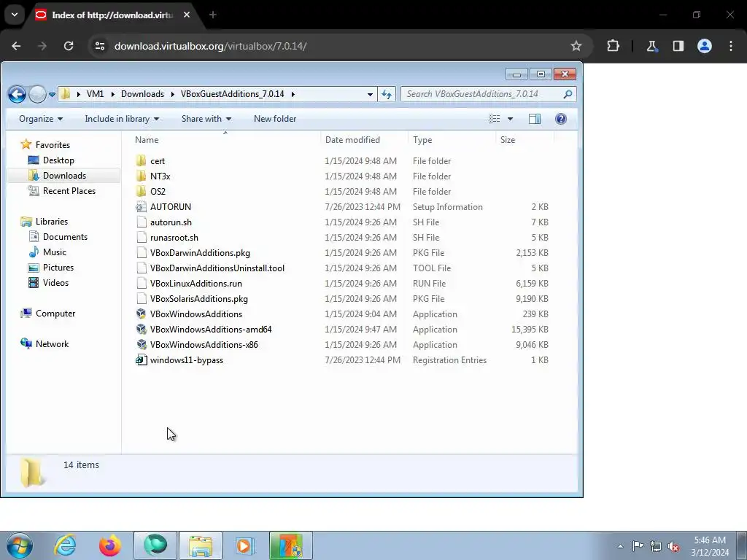Focus the Search VBoxGuestAdditions_7.0.14 field
747x560 pixels.
pyautogui.click(x=488, y=94)
